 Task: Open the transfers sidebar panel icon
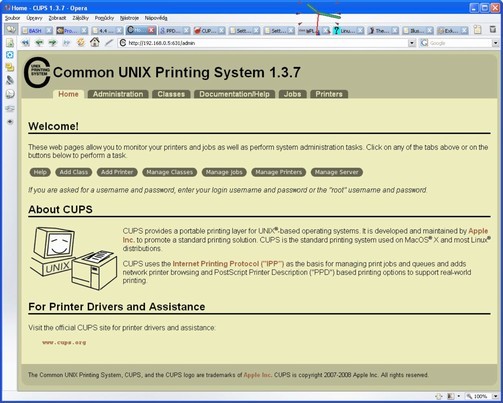click(x=10, y=109)
